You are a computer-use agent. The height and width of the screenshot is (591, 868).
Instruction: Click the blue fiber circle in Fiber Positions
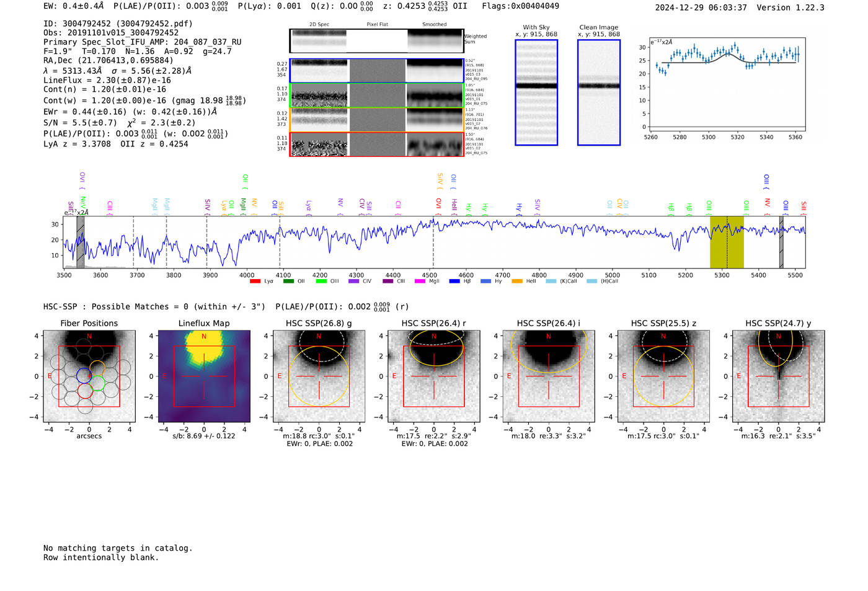click(x=84, y=376)
